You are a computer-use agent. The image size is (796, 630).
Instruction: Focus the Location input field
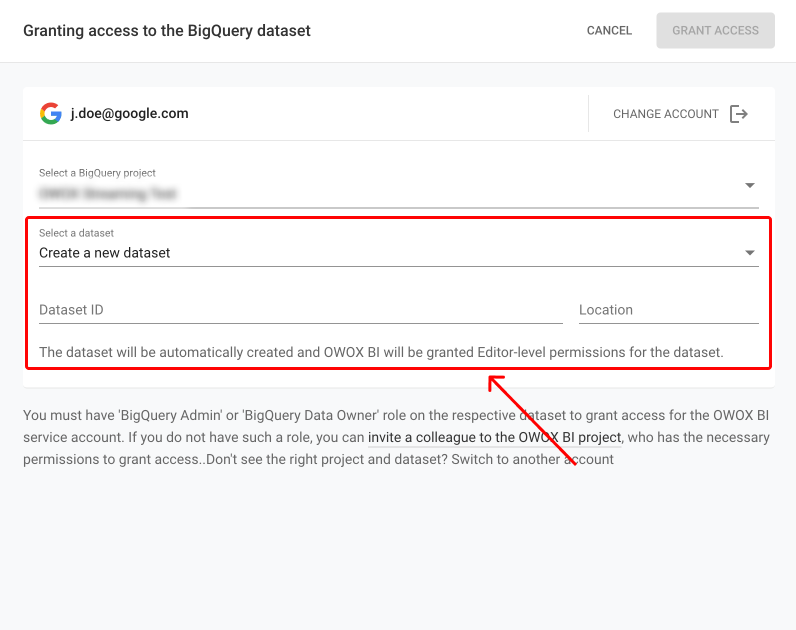tap(669, 310)
